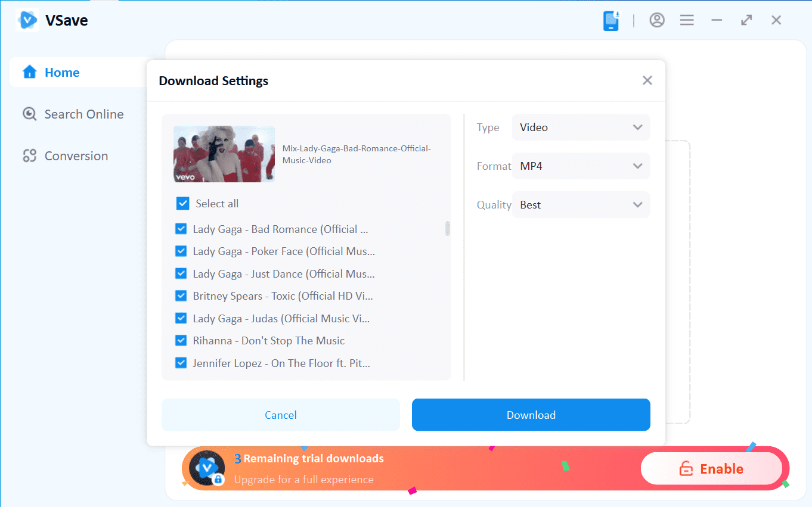Image resolution: width=812 pixels, height=507 pixels.
Task: Click the 'Remaining trial downloads' text
Action: click(x=314, y=459)
